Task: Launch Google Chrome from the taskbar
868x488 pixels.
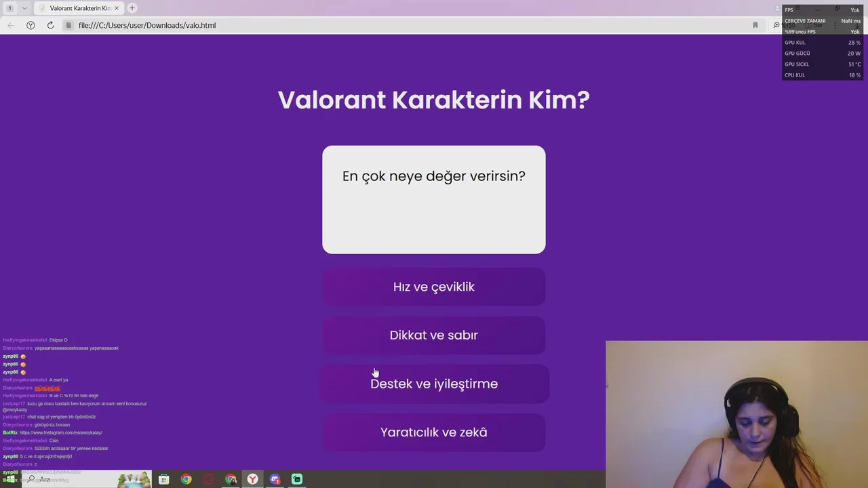Action: pos(186,479)
